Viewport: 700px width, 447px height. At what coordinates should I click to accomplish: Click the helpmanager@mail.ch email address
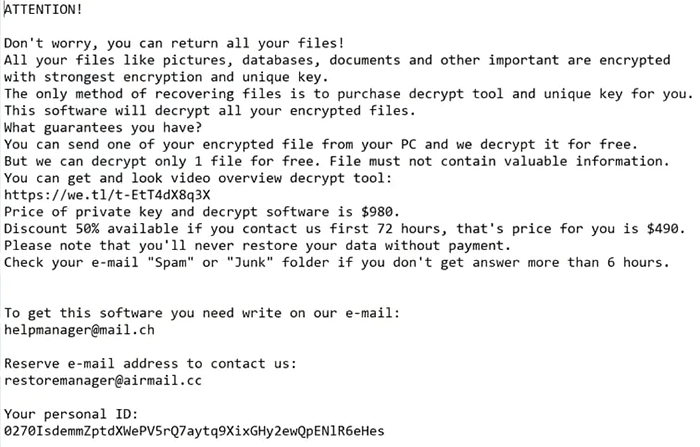coord(79,329)
